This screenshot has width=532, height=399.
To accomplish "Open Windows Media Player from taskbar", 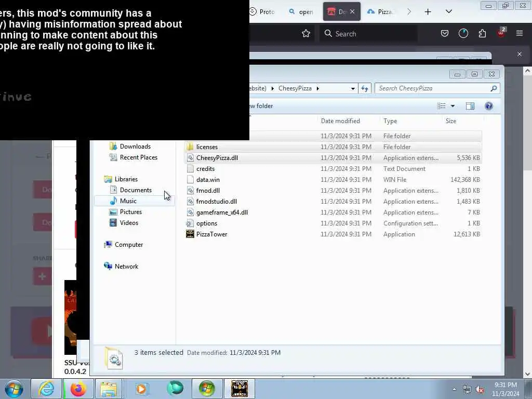I will (x=141, y=389).
